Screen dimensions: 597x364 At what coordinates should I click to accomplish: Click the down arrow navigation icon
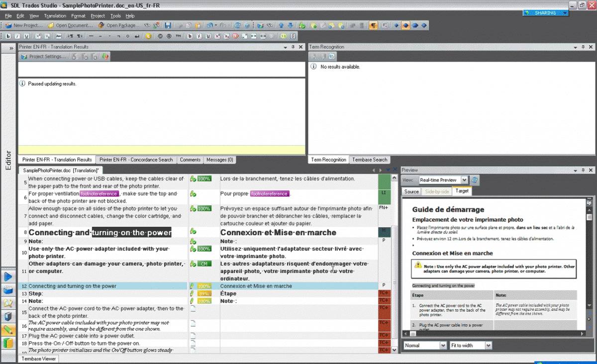tap(290, 25)
